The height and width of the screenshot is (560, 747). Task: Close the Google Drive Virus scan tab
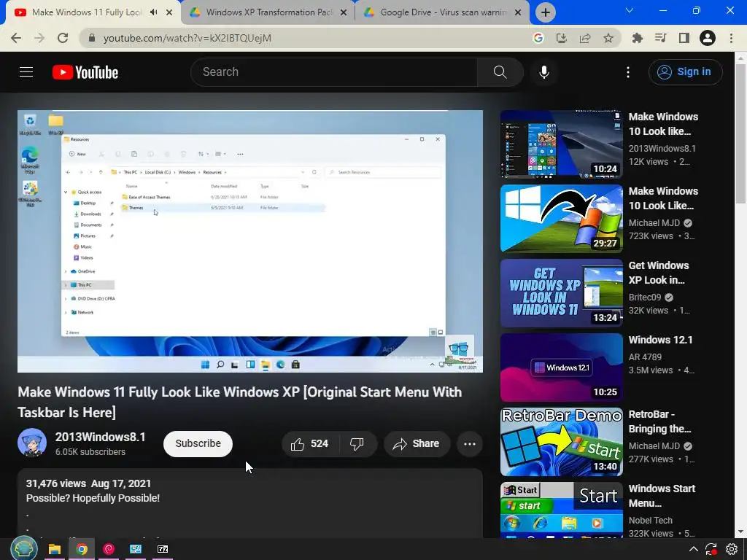coord(518,12)
